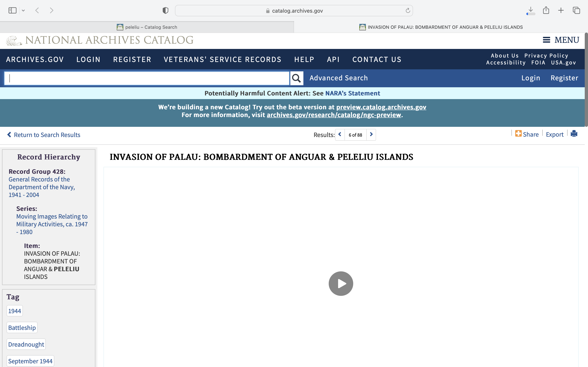Click Safari sidebar toggle icon
The width and height of the screenshot is (588, 367).
pos(12,10)
